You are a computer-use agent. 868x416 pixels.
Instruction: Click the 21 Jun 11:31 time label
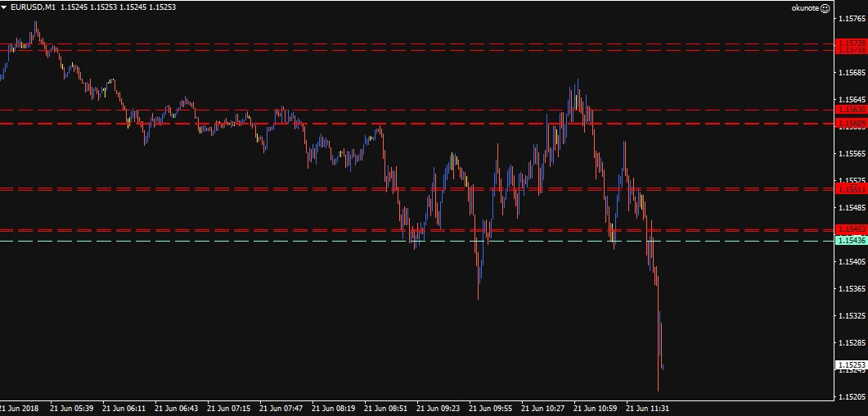click(649, 409)
